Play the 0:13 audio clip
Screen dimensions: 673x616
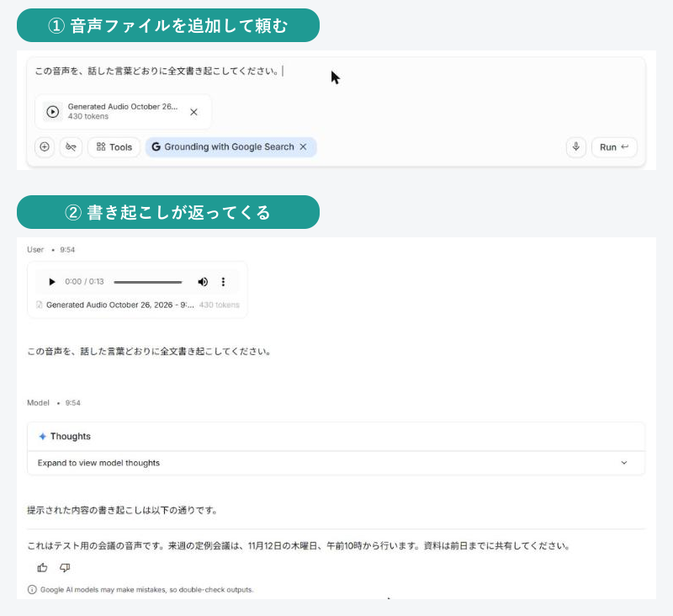52,282
